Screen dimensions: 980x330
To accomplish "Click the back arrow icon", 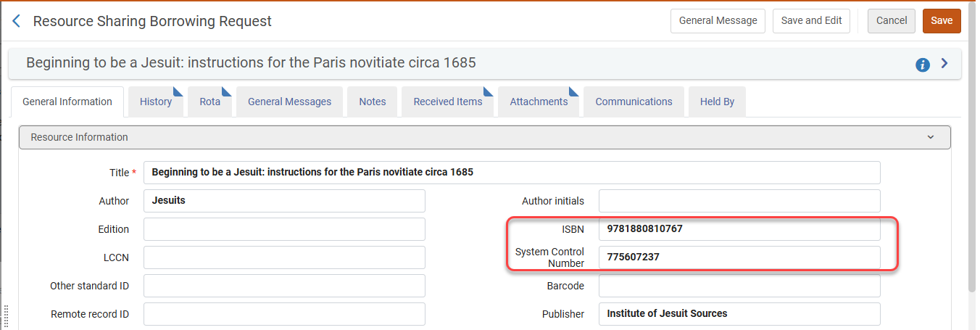I will pos(16,21).
